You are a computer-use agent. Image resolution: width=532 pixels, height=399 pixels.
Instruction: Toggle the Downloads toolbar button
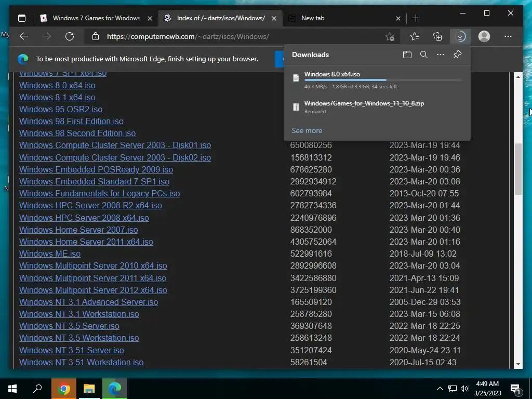(460, 36)
